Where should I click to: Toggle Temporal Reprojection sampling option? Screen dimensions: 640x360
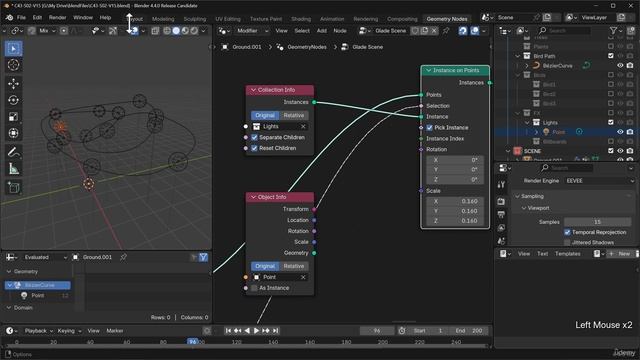567,232
